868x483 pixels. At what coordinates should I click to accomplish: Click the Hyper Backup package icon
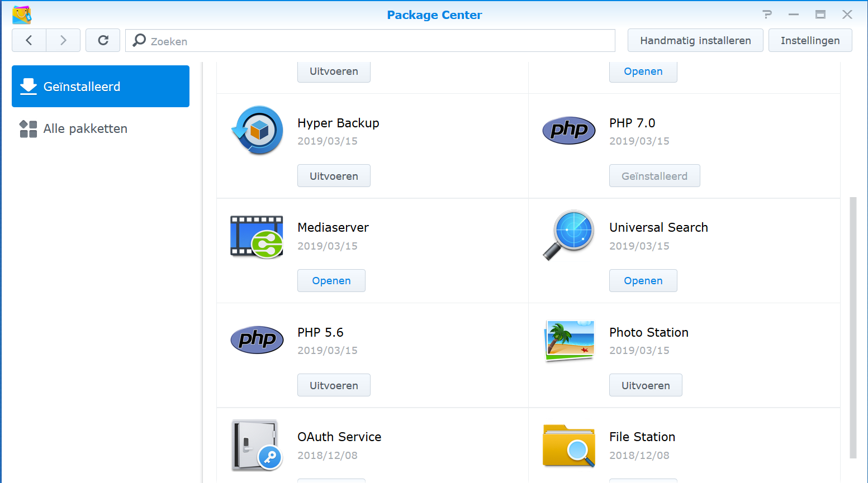pos(258,130)
